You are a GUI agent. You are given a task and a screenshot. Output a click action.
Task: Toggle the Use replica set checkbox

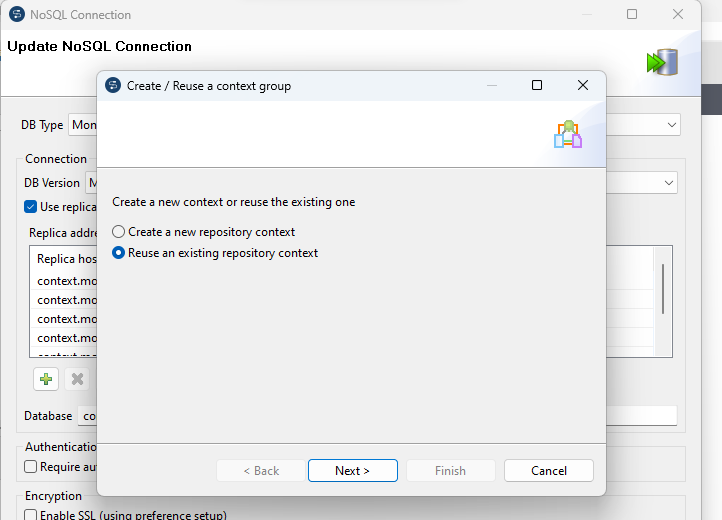(x=31, y=207)
